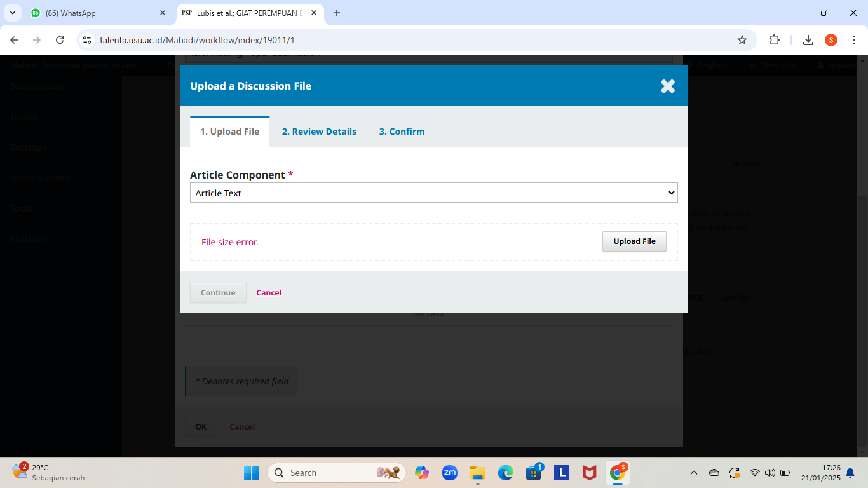The image size is (868, 488).
Task: Go back to previous page
Action: tap(15, 40)
